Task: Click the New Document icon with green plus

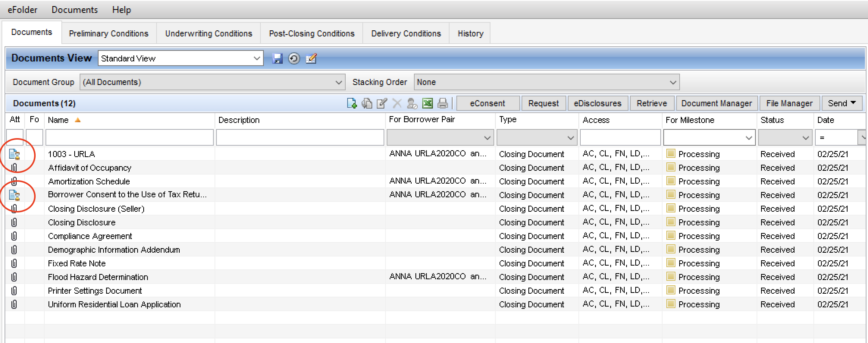Action: 352,103
